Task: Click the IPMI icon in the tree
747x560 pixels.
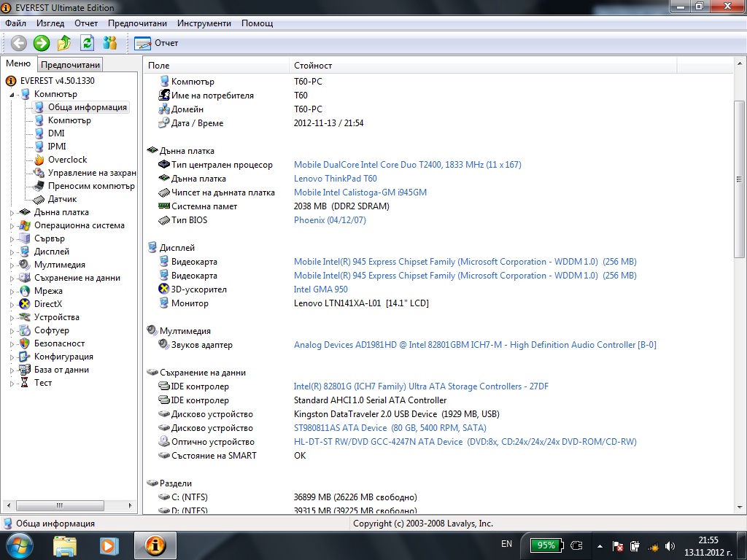Action: [x=39, y=146]
